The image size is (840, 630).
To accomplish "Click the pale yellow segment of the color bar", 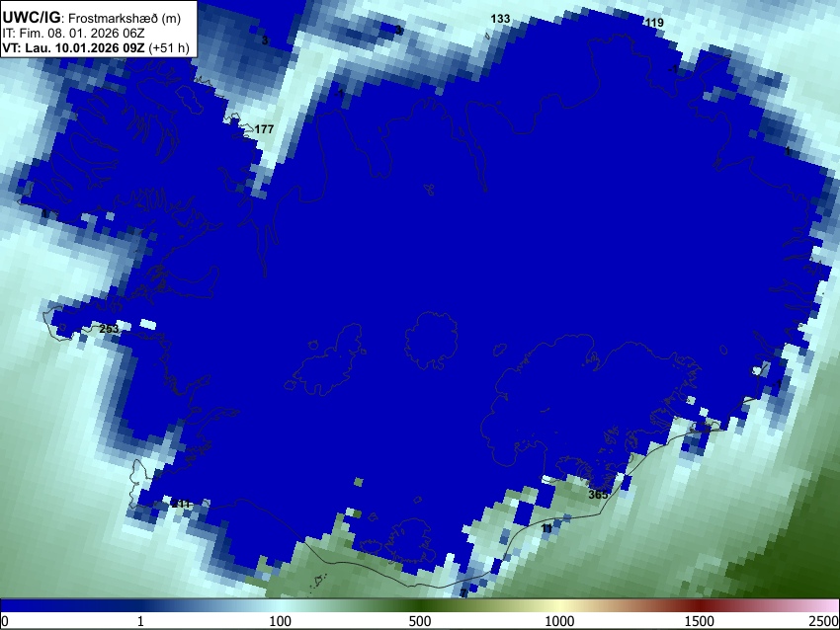I will [559, 605].
